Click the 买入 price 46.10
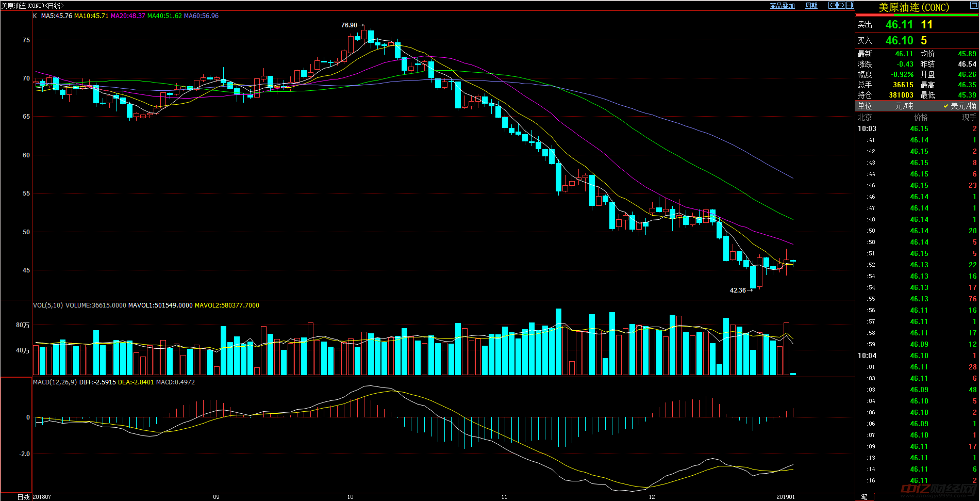980x501 pixels. [x=899, y=41]
